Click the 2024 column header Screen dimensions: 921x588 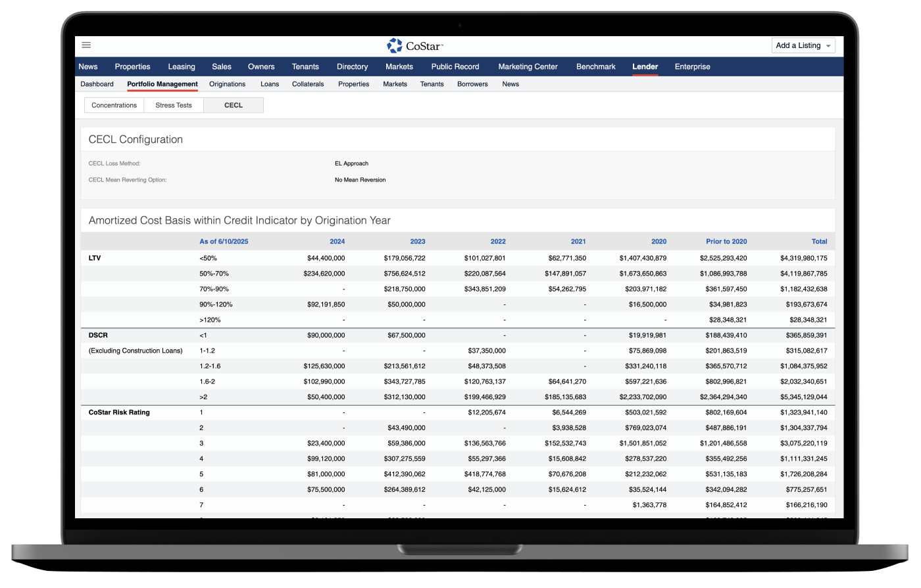coord(337,241)
